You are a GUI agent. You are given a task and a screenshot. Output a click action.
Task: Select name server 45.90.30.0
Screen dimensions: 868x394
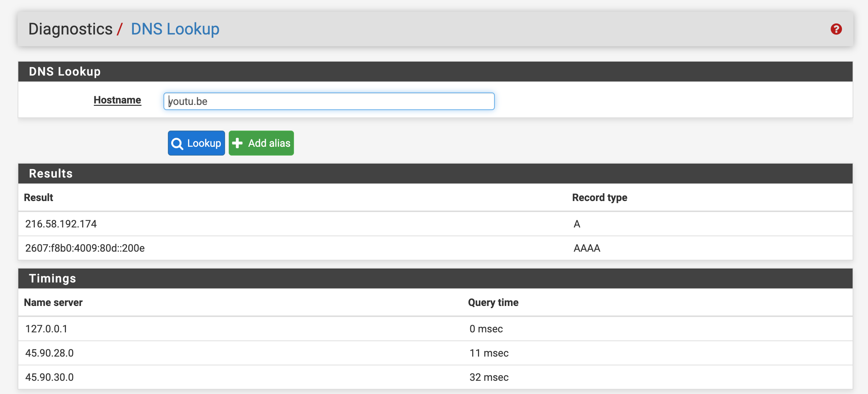pos(49,377)
